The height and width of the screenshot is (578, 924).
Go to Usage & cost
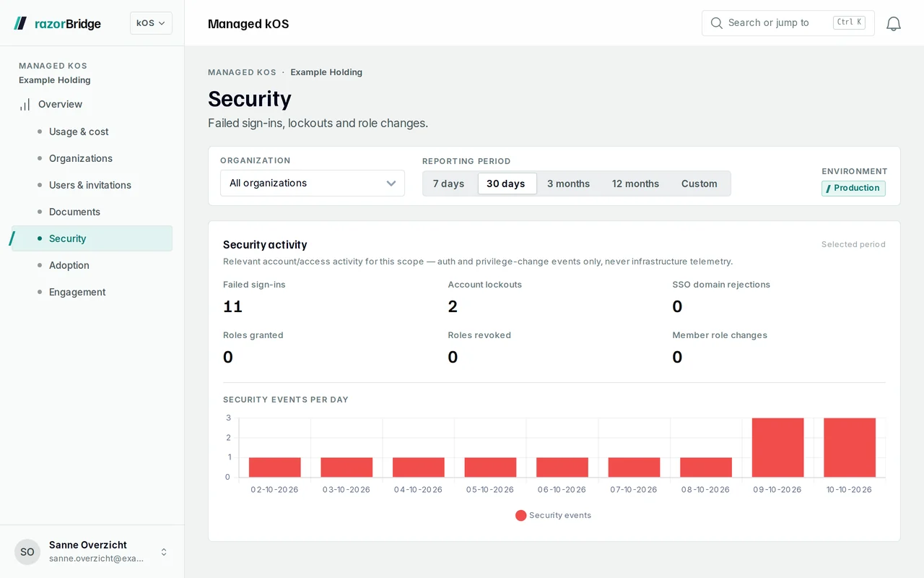(x=92, y=131)
